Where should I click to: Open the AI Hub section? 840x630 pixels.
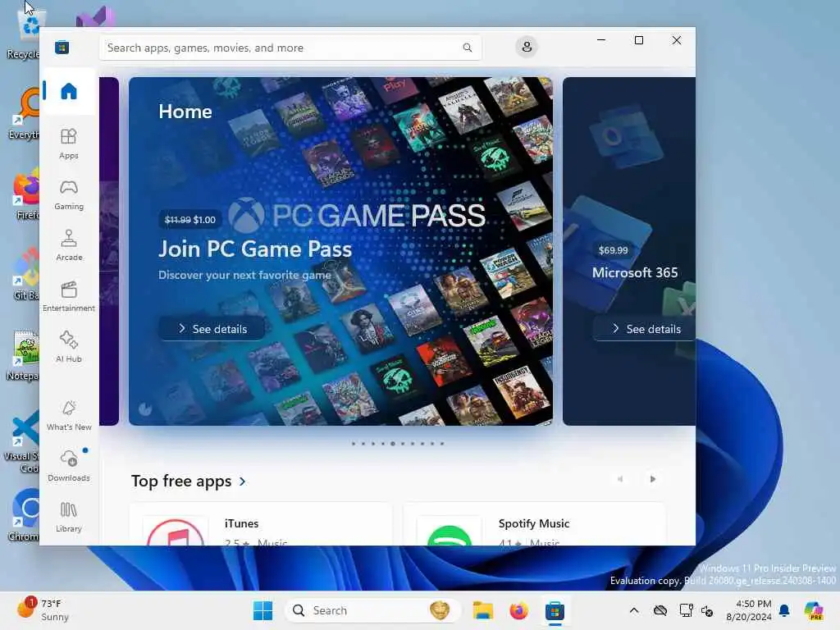pyautogui.click(x=69, y=347)
